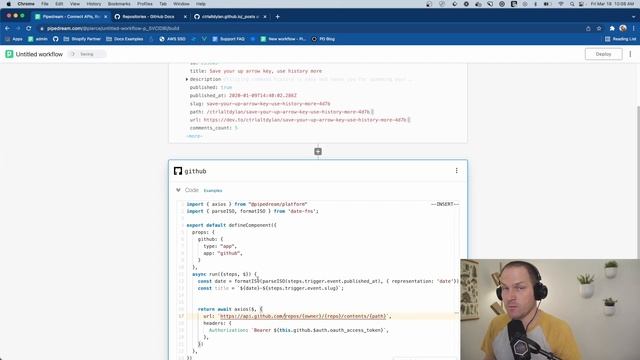
Task: Open the GitHub icon bookmark
Action: pyautogui.click(x=56, y=39)
